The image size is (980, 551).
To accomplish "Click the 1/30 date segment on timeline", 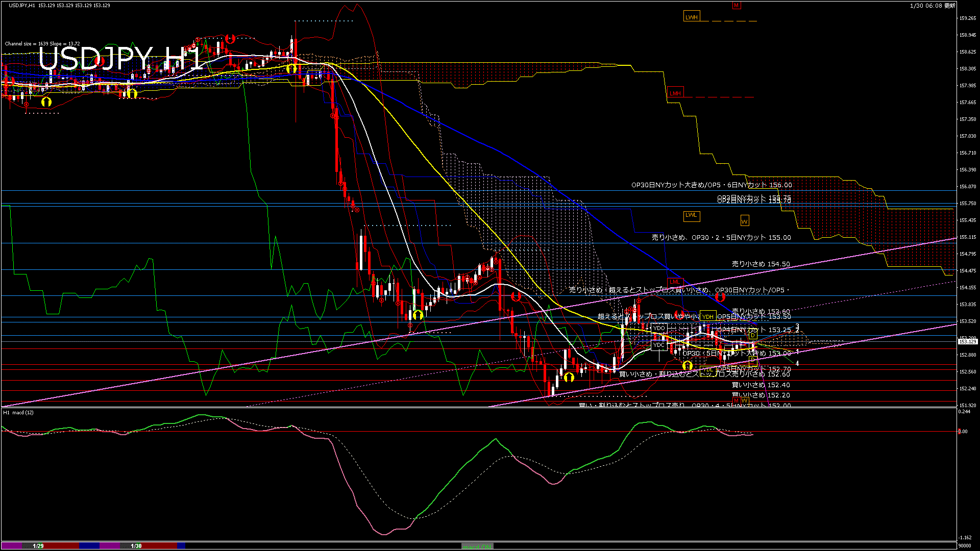I will tap(136, 546).
